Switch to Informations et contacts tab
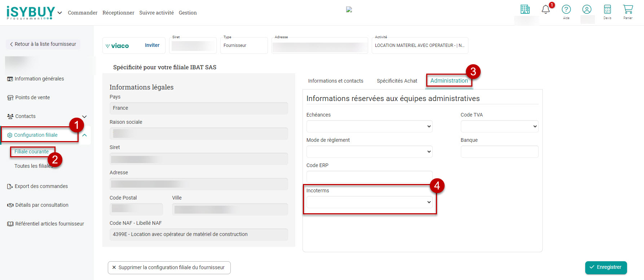Screen dimensions: 644x280 tap(335, 81)
